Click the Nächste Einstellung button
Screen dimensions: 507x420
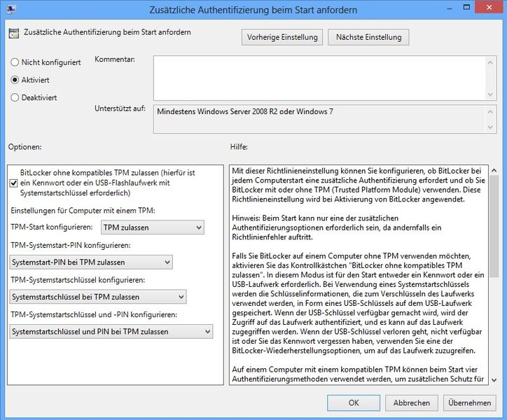tap(368, 37)
